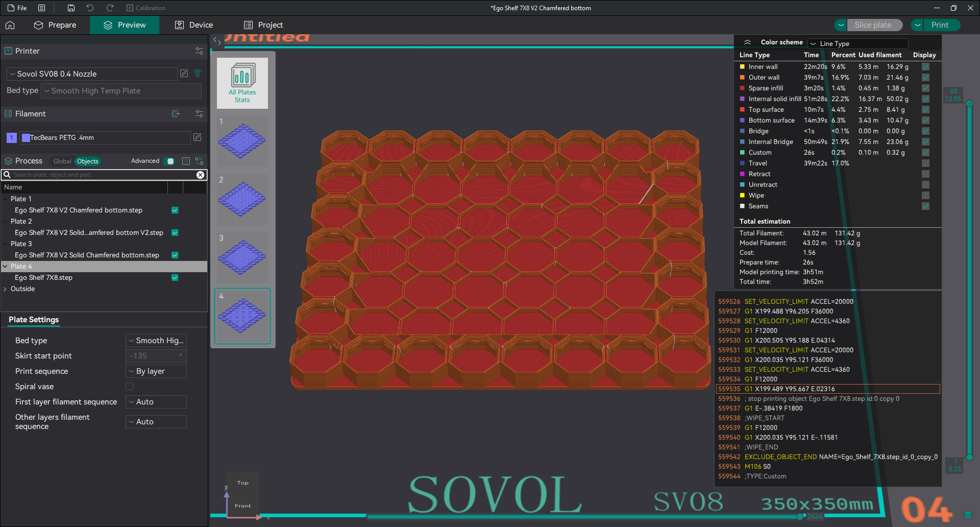The image size is (980, 527).
Task: Collapse the left sidebar arrow
Action: (217, 41)
